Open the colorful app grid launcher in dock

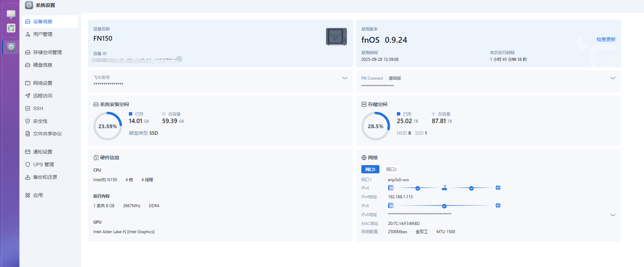click(x=11, y=28)
